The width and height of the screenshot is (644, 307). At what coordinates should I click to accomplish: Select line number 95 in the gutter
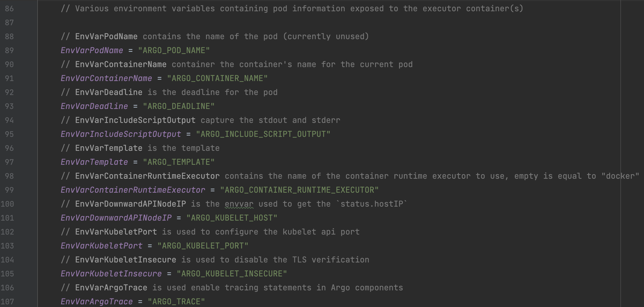[9, 134]
